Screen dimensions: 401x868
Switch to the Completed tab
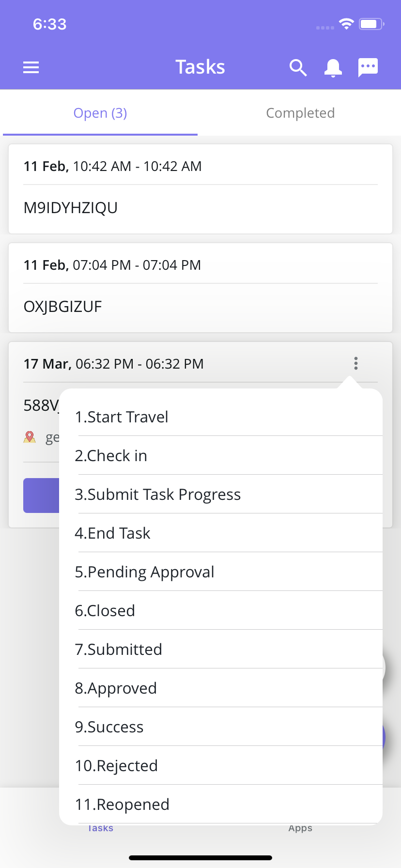coord(300,113)
